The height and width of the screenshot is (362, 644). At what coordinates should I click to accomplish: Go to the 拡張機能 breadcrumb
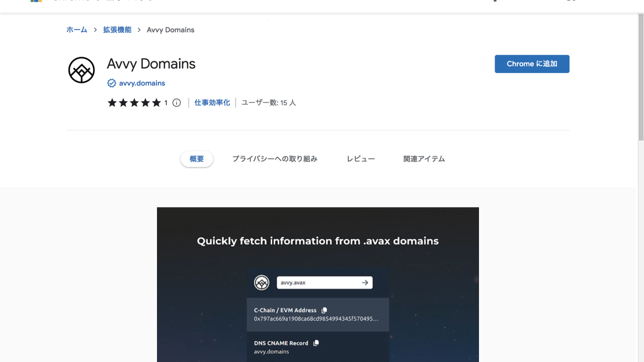coord(117,30)
